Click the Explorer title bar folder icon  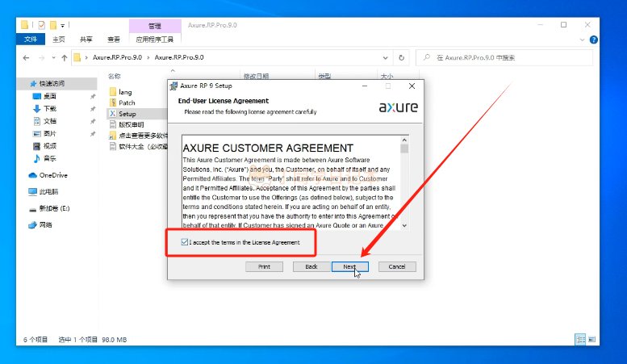coord(25,25)
